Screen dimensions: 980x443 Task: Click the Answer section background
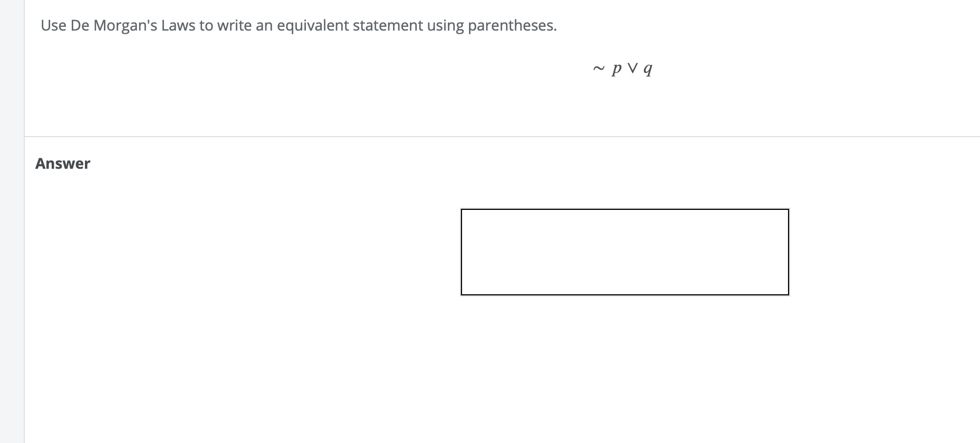click(264, 343)
